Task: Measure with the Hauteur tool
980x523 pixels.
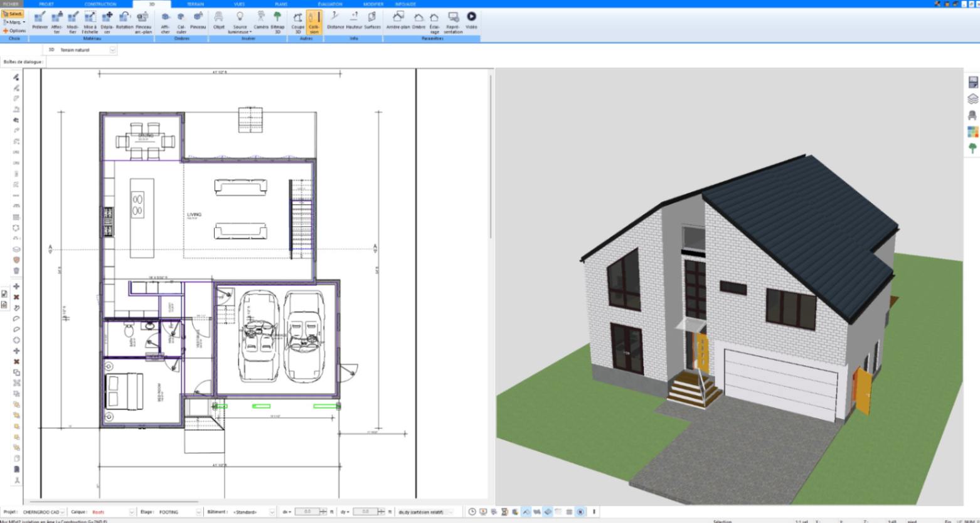Action: click(x=354, y=20)
